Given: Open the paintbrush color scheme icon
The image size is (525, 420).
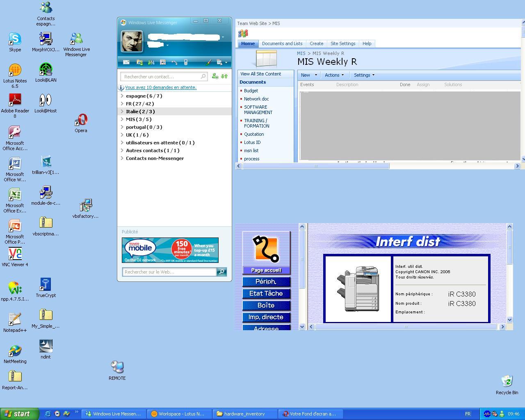Looking at the screenshot, I should [x=208, y=62].
